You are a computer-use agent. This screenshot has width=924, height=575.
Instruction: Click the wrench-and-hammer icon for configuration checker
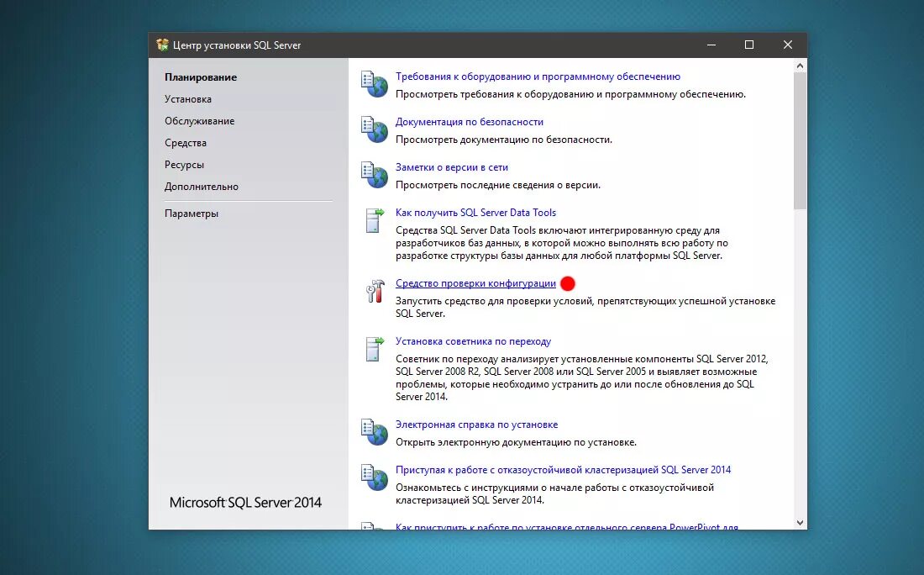click(x=375, y=292)
